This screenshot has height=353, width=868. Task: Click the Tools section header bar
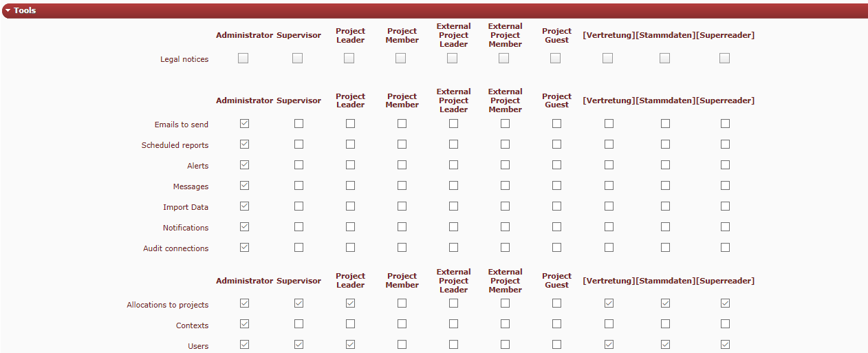coord(433,11)
